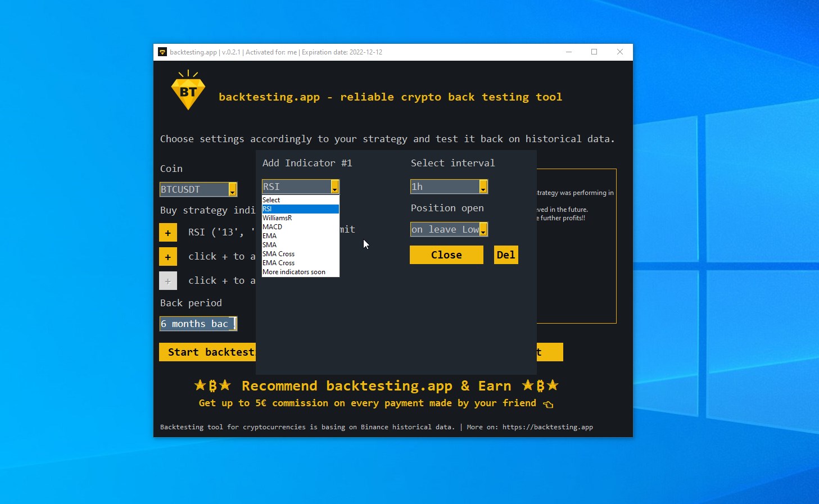This screenshot has height=504, width=819.
Task: Close the backtesting.app window
Action: click(620, 52)
